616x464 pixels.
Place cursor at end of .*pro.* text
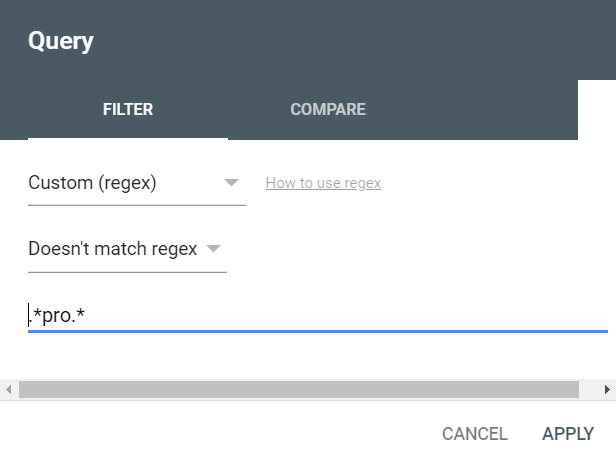click(x=88, y=317)
